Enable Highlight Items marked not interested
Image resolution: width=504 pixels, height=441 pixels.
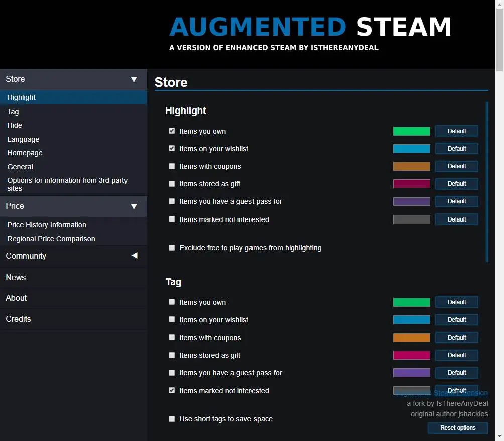(x=172, y=219)
